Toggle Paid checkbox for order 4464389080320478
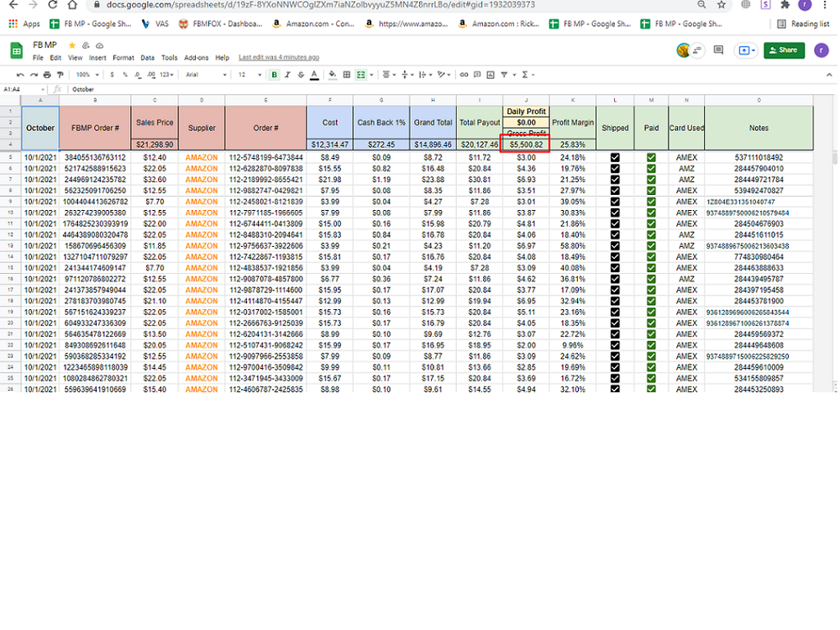The height and width of the screenshot is (630, 840). (x=651, y=234)
